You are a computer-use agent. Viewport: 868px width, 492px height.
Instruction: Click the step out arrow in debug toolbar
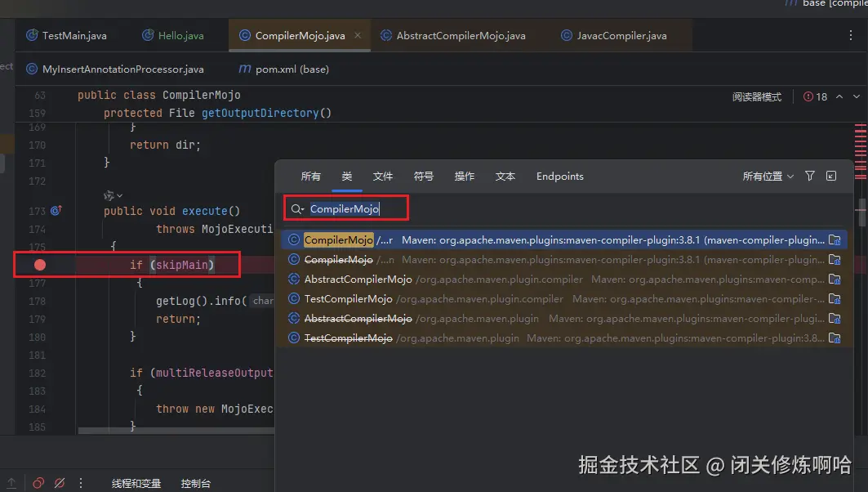click(11, 483)
